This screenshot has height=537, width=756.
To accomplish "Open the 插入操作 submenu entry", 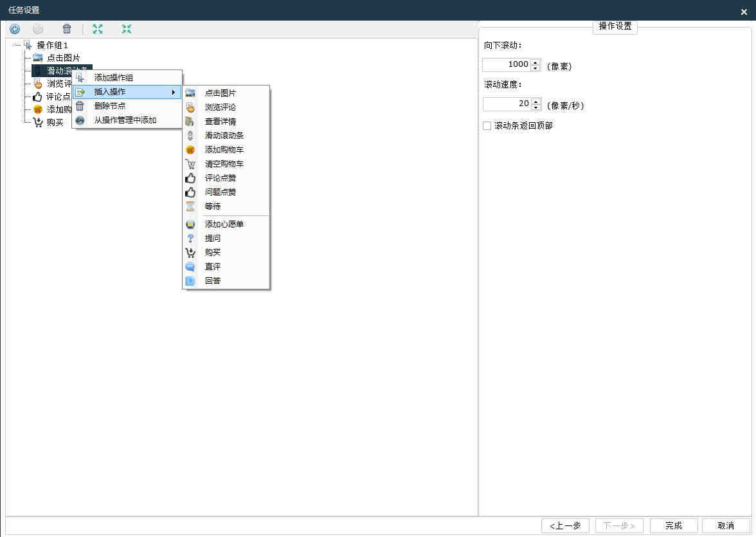I will (x=127, y=92).
